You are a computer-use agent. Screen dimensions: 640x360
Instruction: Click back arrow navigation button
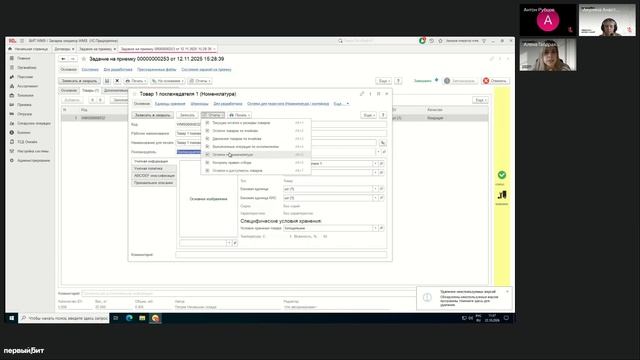coord(63,59)
